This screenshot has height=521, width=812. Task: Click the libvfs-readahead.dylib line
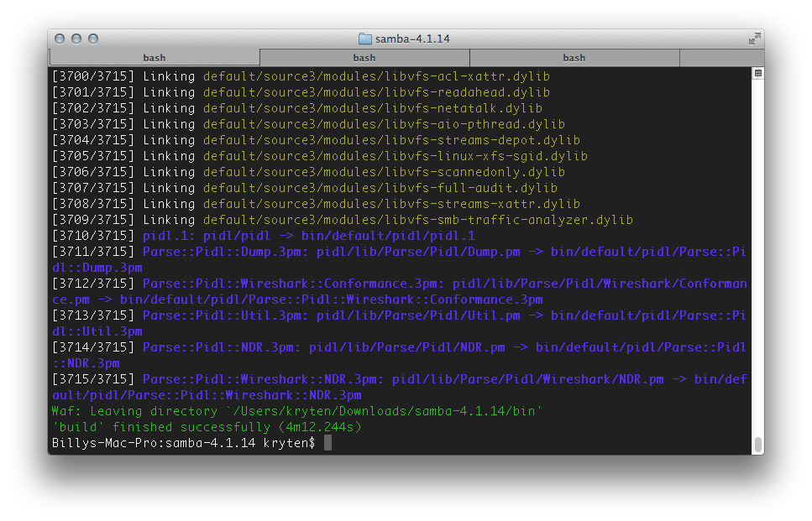point(301,92)
